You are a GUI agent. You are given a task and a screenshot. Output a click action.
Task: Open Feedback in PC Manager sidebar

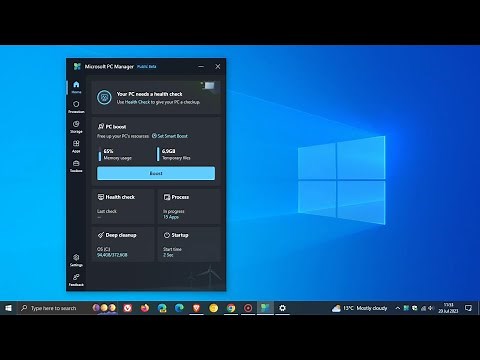[76, 280]
